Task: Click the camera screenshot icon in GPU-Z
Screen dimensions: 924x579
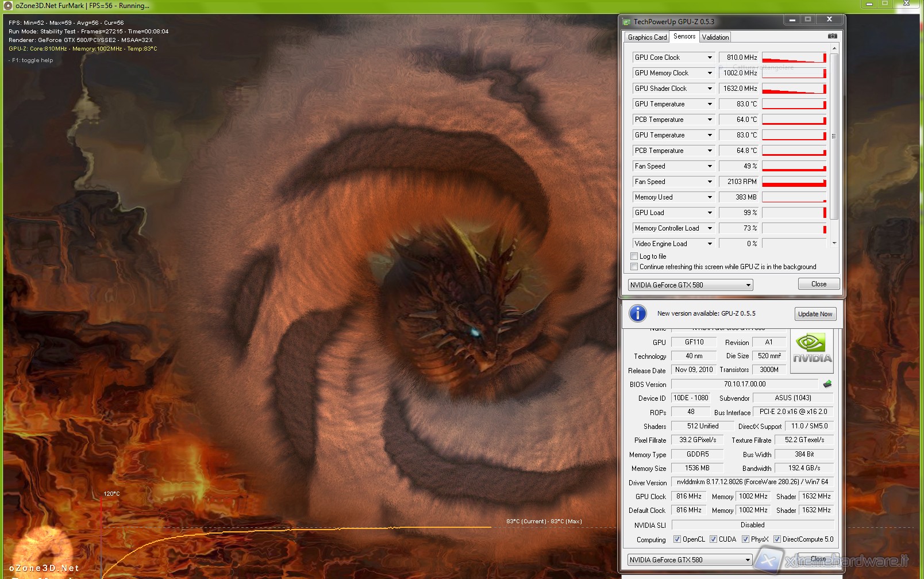Action: [x=832, y=36]
